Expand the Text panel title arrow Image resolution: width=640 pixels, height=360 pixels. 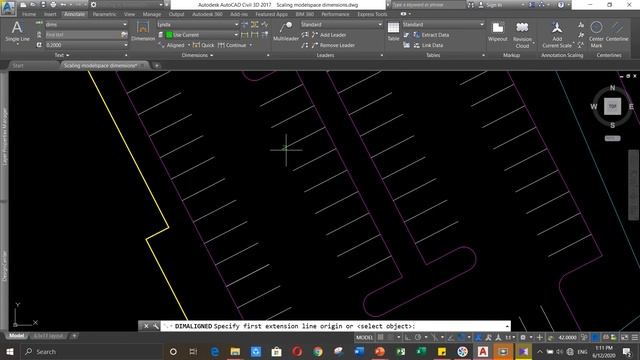(67, 55)
